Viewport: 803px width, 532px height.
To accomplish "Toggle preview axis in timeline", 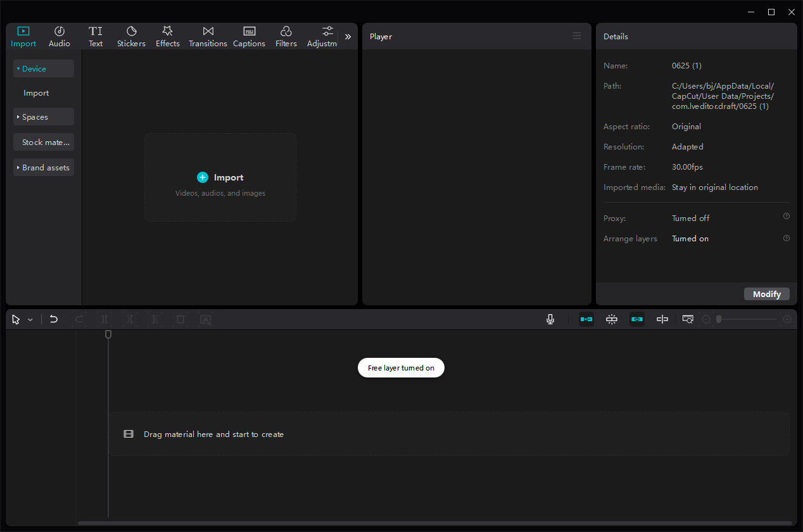I will (662, 319).
